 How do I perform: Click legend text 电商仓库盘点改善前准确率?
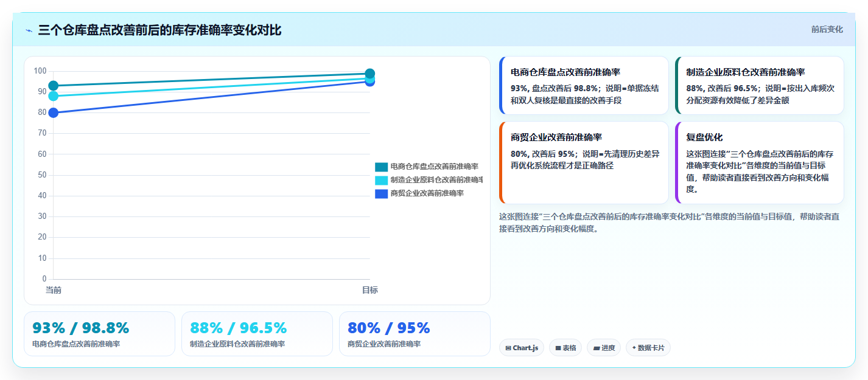tap(434, 167)
